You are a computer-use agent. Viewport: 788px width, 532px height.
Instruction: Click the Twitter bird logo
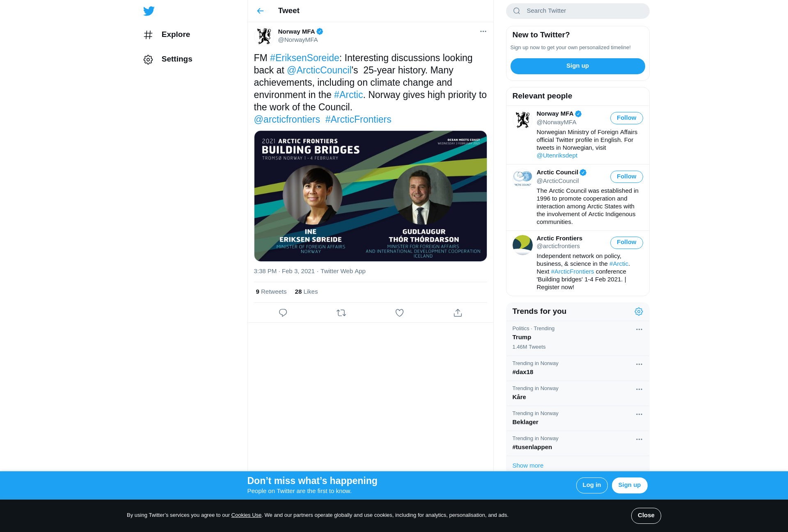149,11
